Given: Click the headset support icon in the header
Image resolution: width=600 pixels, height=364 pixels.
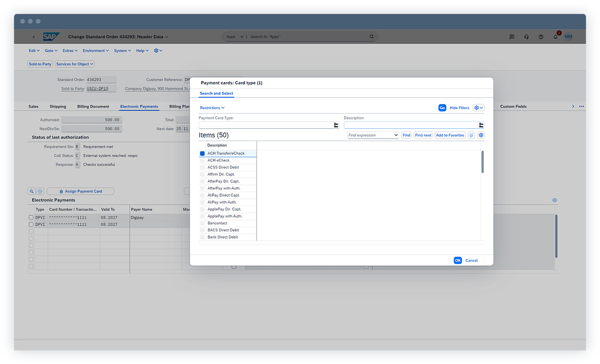Looking at the screenshot, I should click(x=526, y=36).
